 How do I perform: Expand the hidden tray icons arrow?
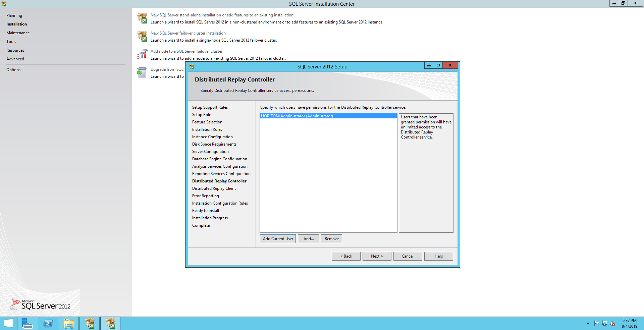click(588, 323)
